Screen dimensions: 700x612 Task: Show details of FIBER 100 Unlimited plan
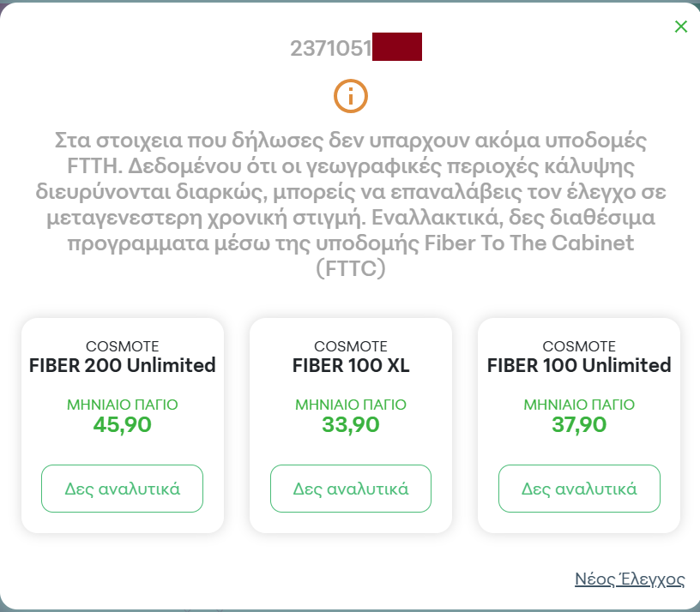[x=579, y=489]
